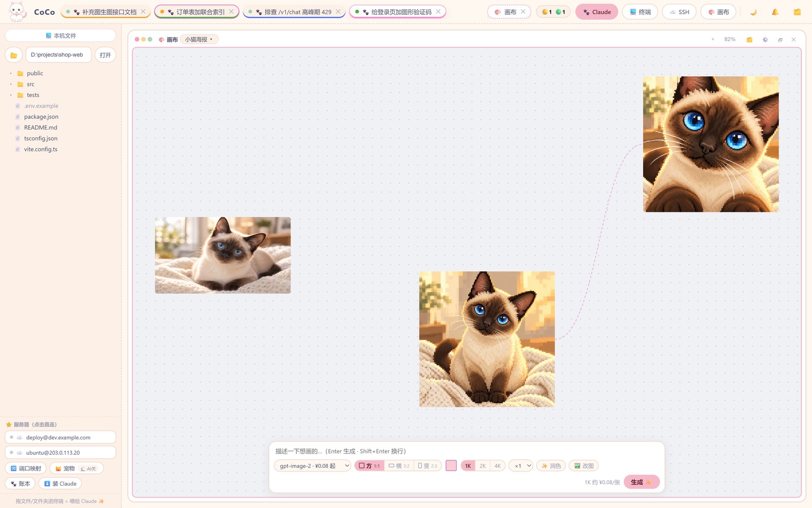Open the SSH view
The image size is (812, 508).
click(x=679, y=12)
